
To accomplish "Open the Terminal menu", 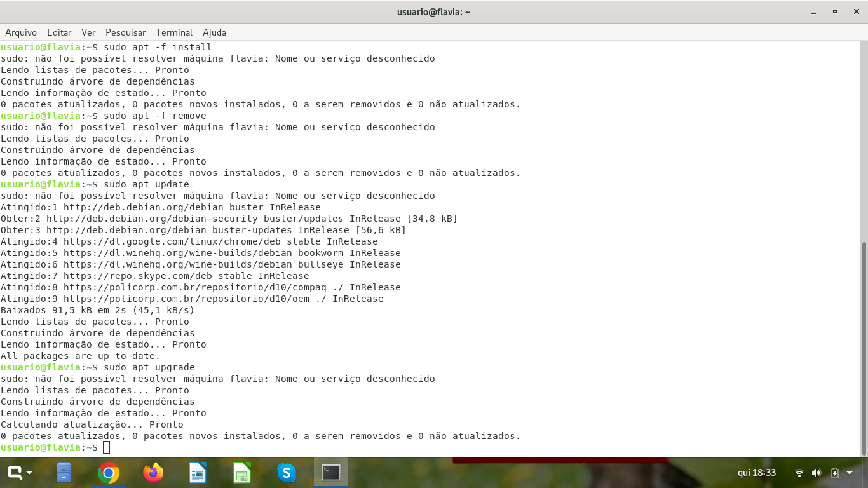I will (x=173, y=32).
